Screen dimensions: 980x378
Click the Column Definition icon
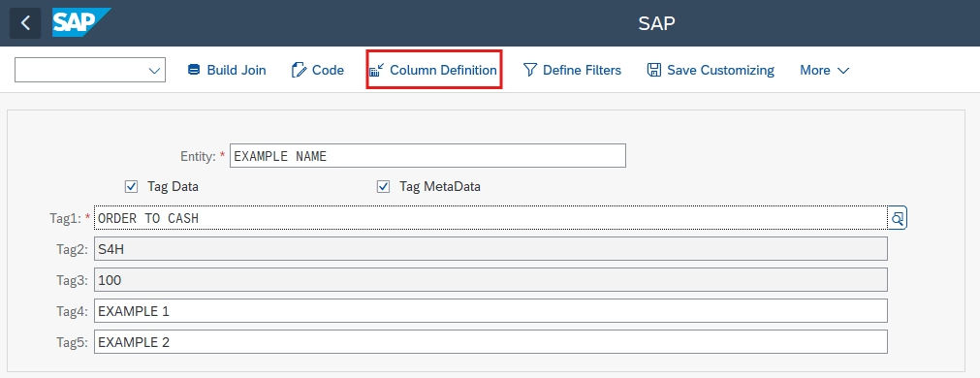377,70
